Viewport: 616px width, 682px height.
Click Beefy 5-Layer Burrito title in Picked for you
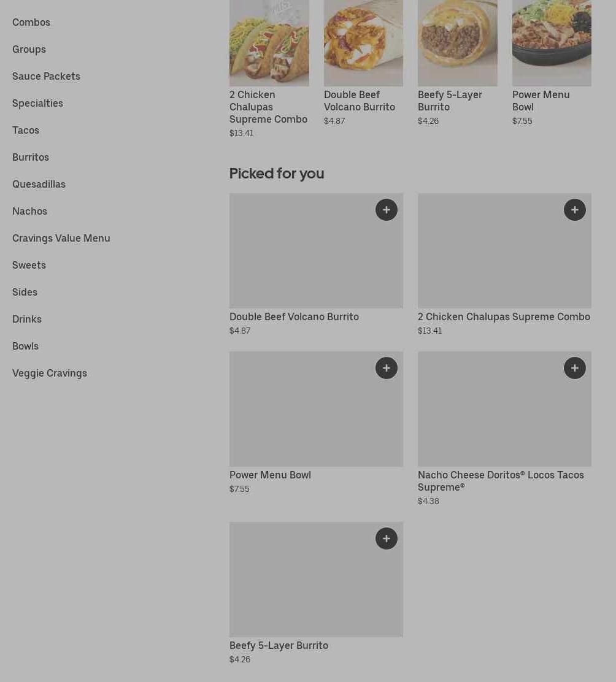tap(279, 645)
